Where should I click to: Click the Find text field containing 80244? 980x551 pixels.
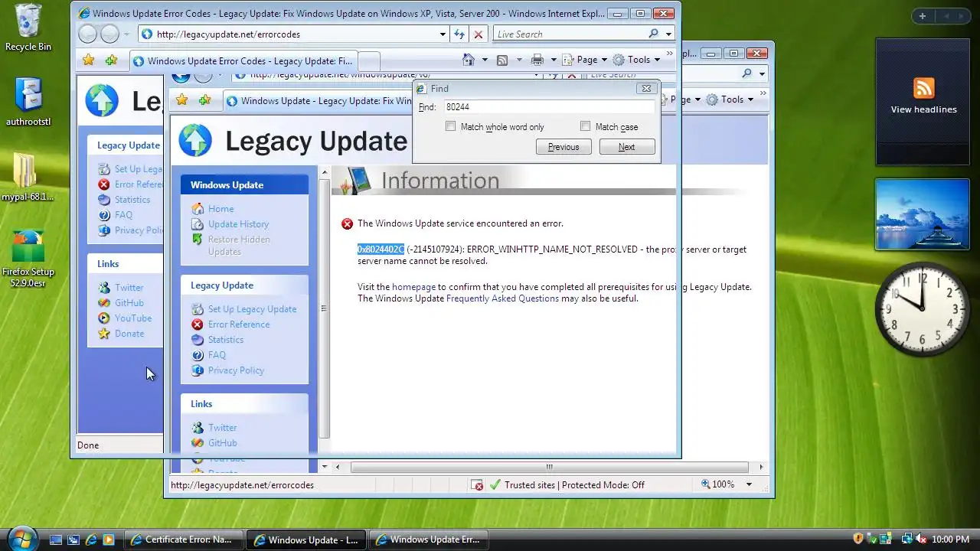548,107
